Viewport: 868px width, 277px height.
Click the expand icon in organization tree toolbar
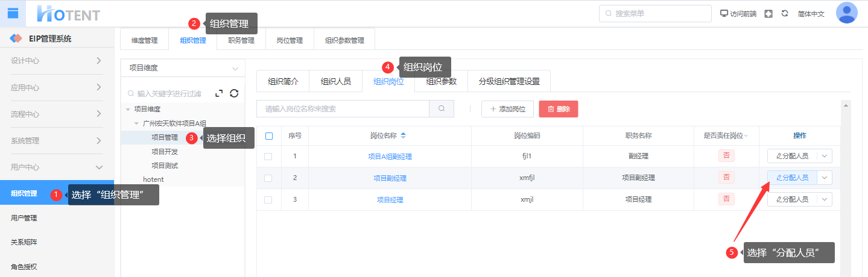[220, 93]
